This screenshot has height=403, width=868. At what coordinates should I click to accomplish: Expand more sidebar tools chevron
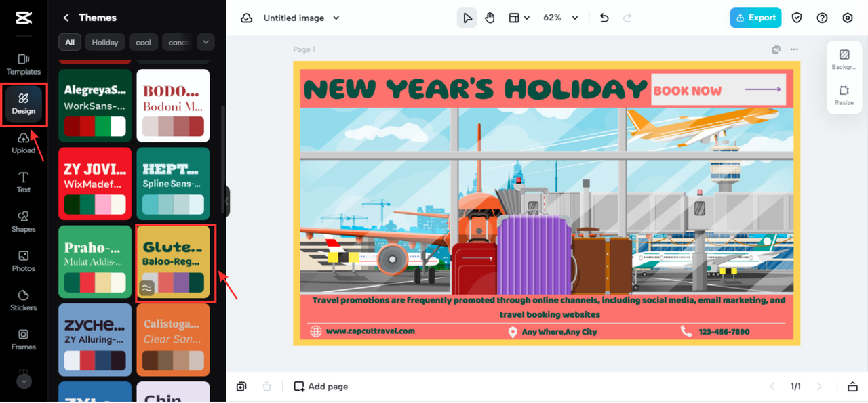(24, 381)
